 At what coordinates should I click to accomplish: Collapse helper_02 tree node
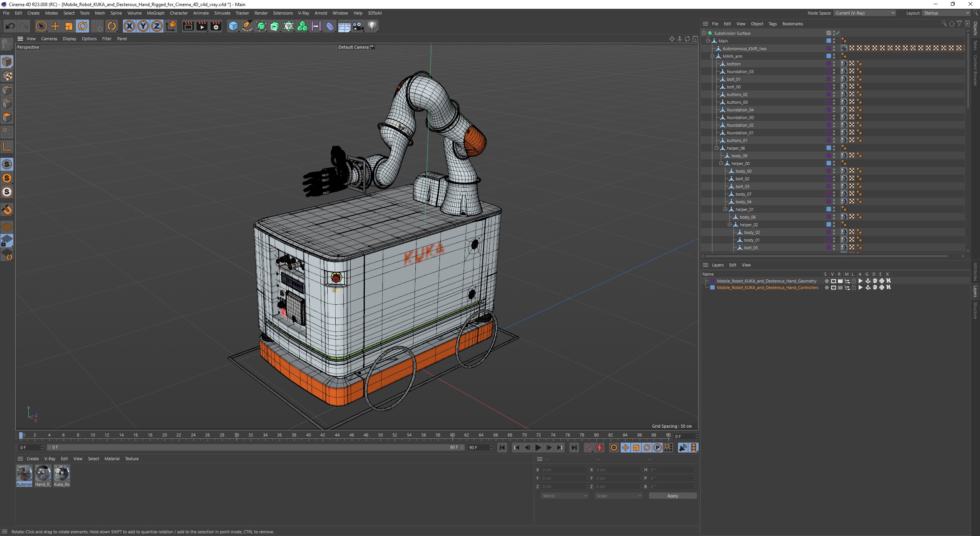pyautogui.click(x=729, y=225)
